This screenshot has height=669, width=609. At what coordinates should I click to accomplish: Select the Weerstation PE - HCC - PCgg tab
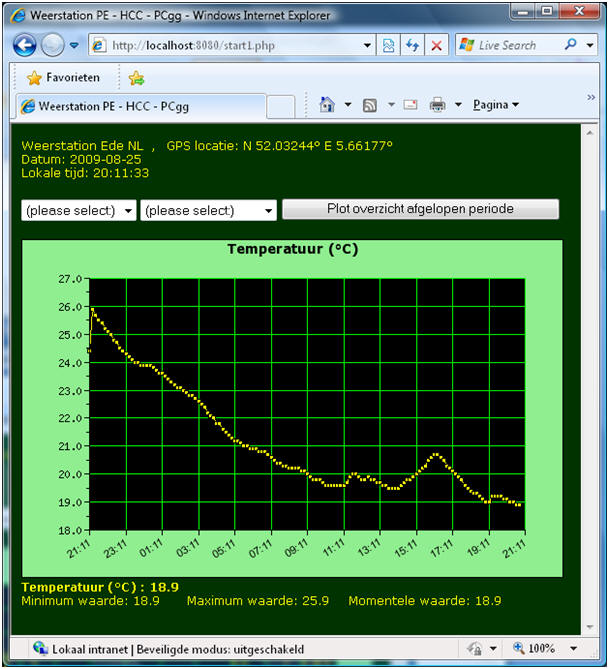(x=140, y=106)
